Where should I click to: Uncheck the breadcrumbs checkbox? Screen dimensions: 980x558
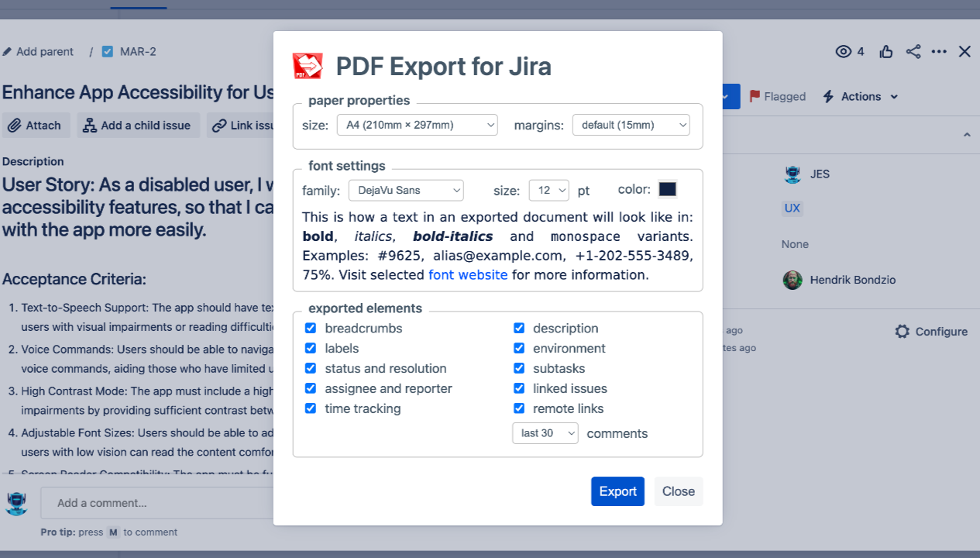coord(311,329)
